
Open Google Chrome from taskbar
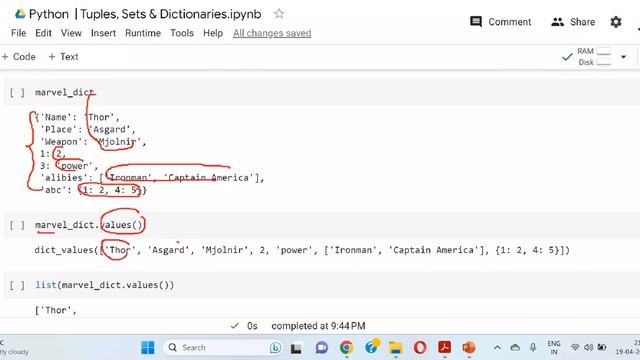tap(346, 348)
